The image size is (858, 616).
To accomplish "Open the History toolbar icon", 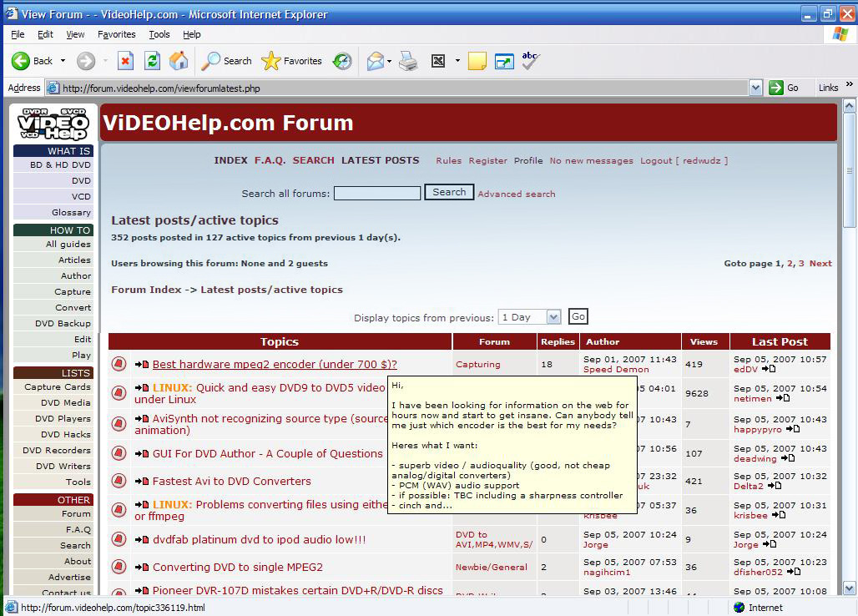I will click(x=342, y=61).
